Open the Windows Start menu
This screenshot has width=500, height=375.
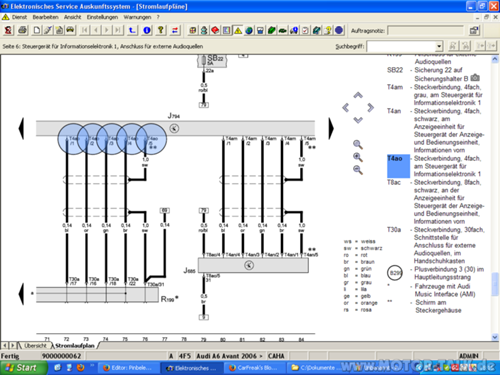(x=23, y=368)
